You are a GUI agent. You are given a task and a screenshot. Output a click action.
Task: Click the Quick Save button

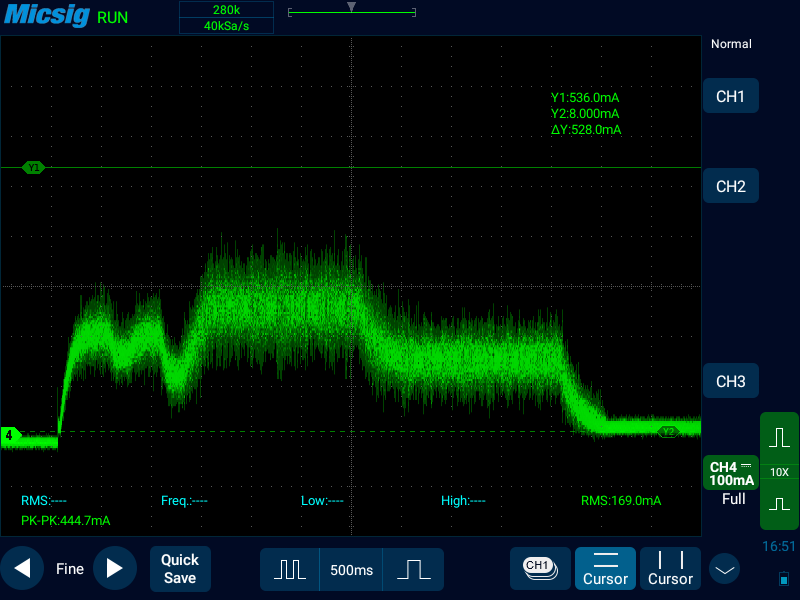click(x=180, y=568)
